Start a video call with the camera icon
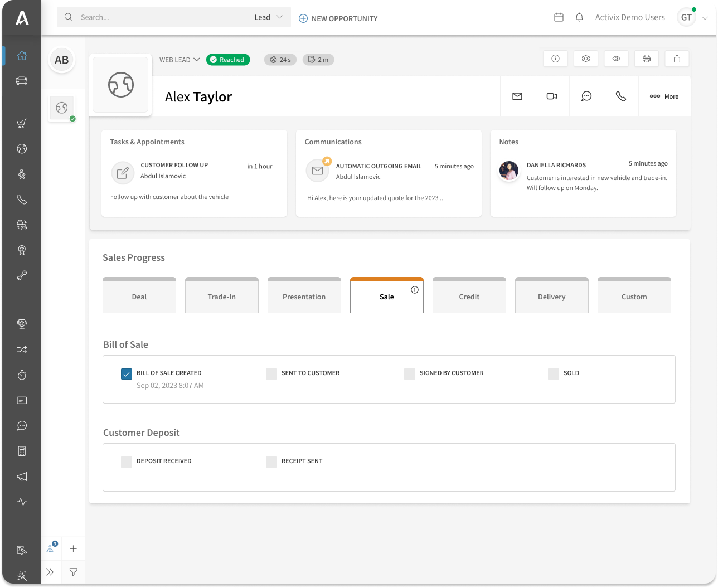This screenshot has width=718, height=588. (x=552, y=96)
